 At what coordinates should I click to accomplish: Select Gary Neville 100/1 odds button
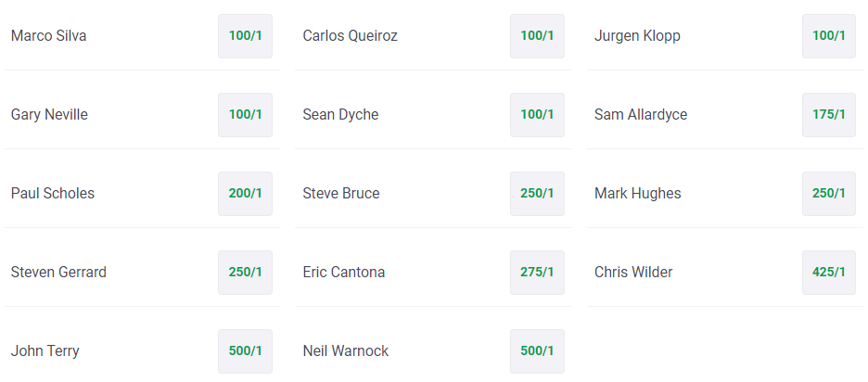245,115
